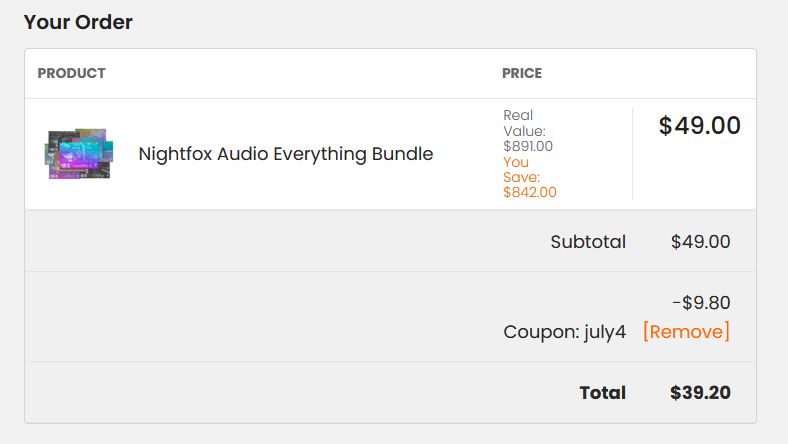
Task: Click the Remove coupon link
Action: pos(686,331)
